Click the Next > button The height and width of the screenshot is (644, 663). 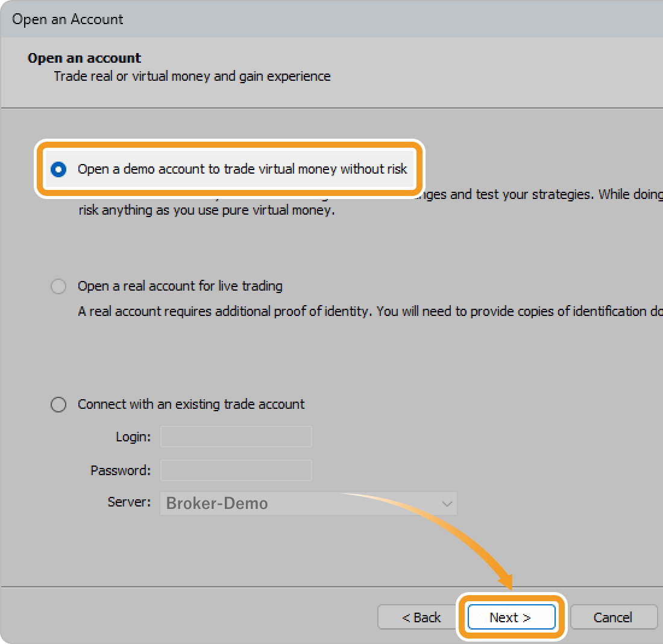point(511,617)
